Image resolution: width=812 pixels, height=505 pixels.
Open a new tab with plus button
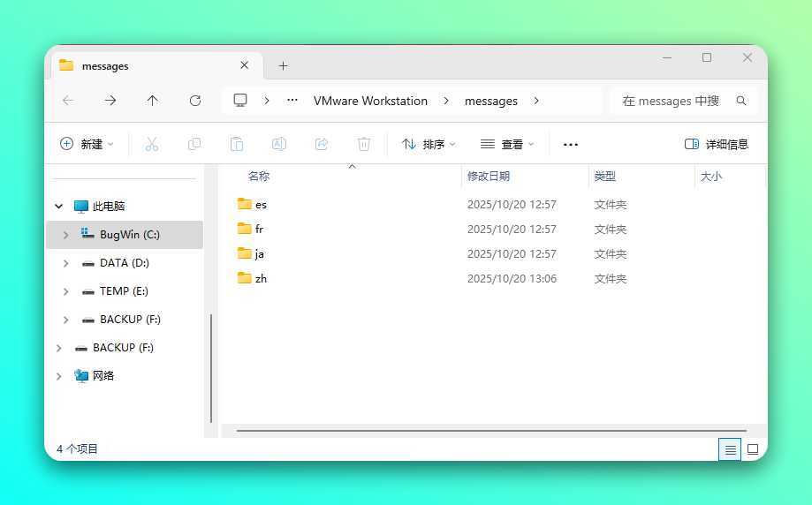[283, 66]
